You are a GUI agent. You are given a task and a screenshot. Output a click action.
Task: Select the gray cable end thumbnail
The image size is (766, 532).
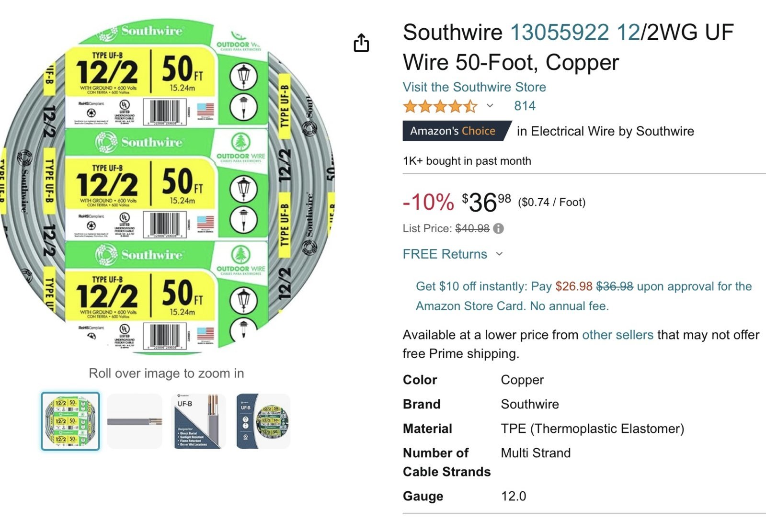[135, 421]
